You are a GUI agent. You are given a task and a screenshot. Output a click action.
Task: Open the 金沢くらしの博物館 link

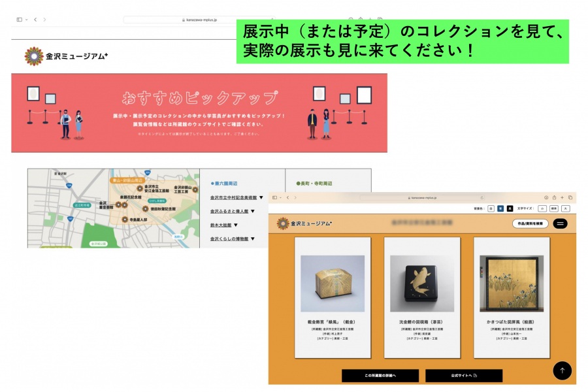click(229, 239)
